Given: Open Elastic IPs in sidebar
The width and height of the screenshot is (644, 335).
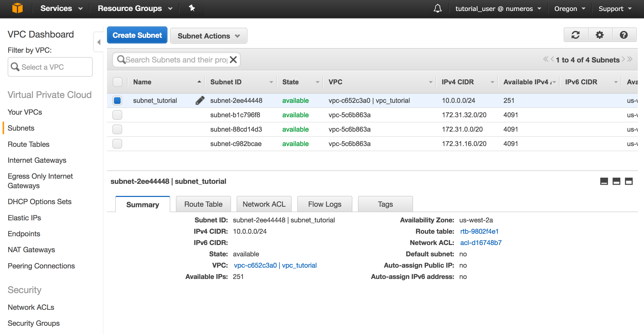Looking at the screenshot, I should click(x=24, y=218).
